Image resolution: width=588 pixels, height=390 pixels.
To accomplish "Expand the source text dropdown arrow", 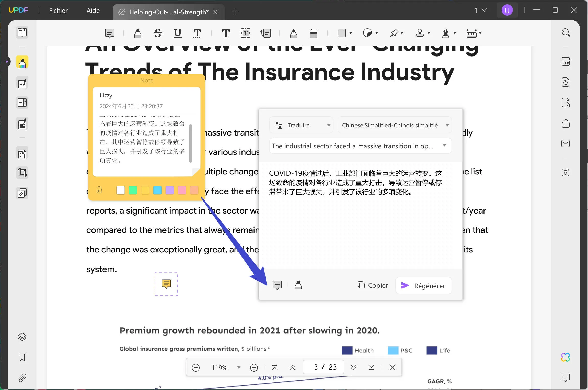I will 444,145.
